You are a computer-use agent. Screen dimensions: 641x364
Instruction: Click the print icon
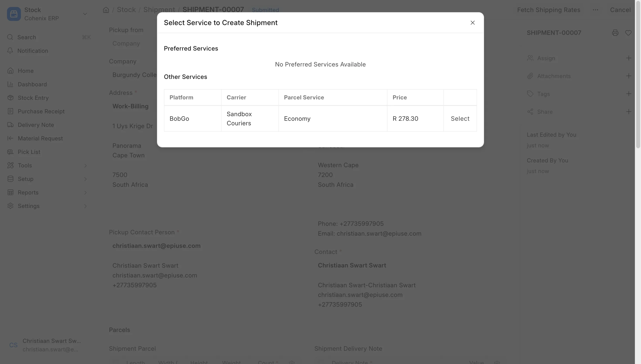pyautogui.click(x=615, y=33)
